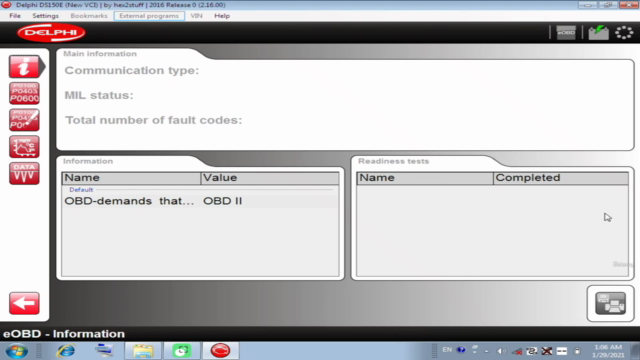Collapse the Default group in Information list
This screenshot has height=360, width=640.
81,190
